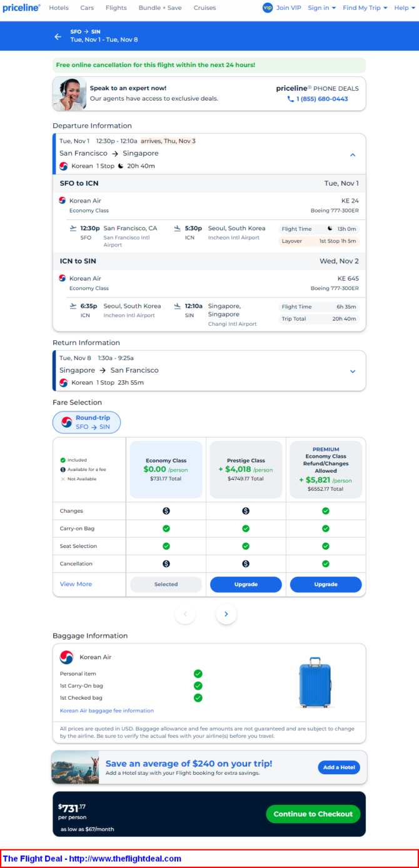The image size is (419, 868).
Task: Click the Premium Cancellation checkmark
Action: click(x=326, y=563)
